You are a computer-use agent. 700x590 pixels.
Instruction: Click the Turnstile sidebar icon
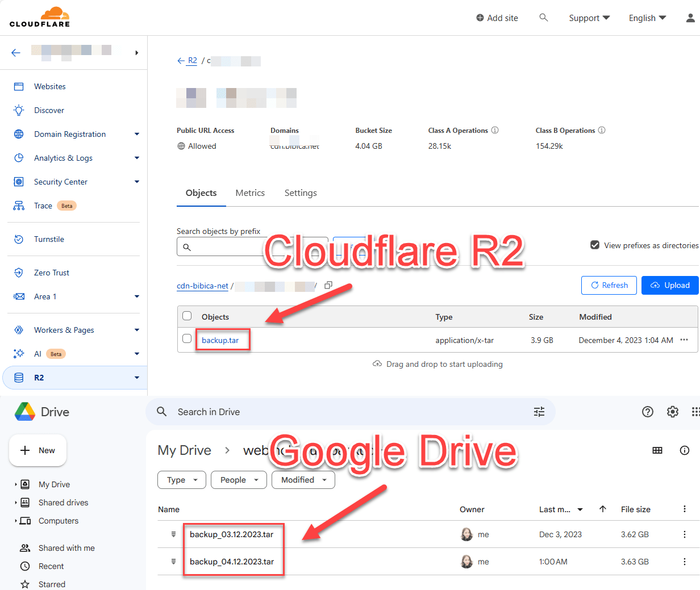point(19,239)
